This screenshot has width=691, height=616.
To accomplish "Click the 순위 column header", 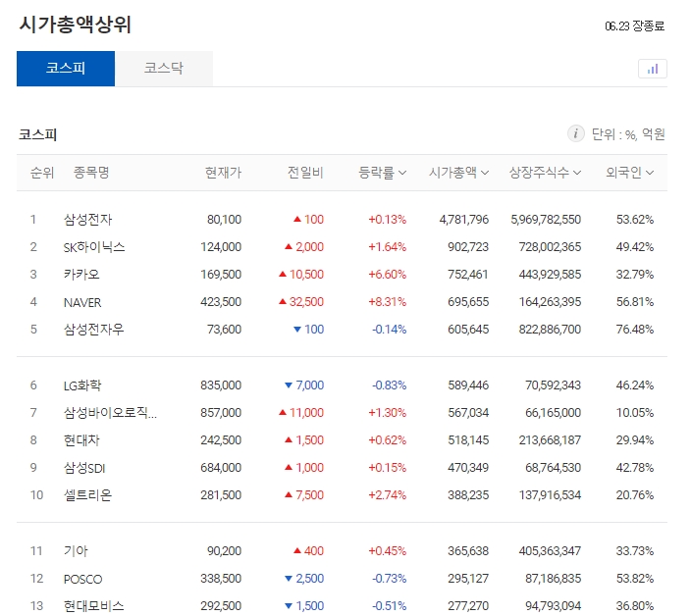I will point(42,173).
